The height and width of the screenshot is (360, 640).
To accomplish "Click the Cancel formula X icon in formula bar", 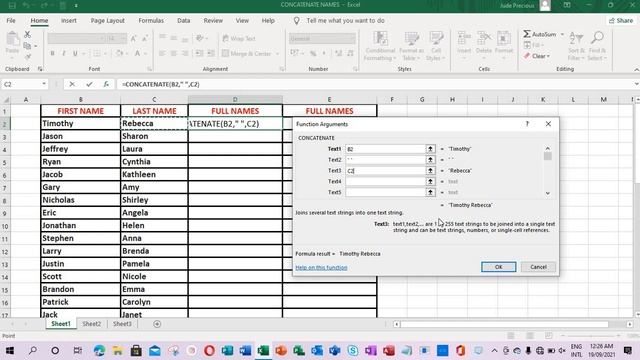I will [72, 84].
